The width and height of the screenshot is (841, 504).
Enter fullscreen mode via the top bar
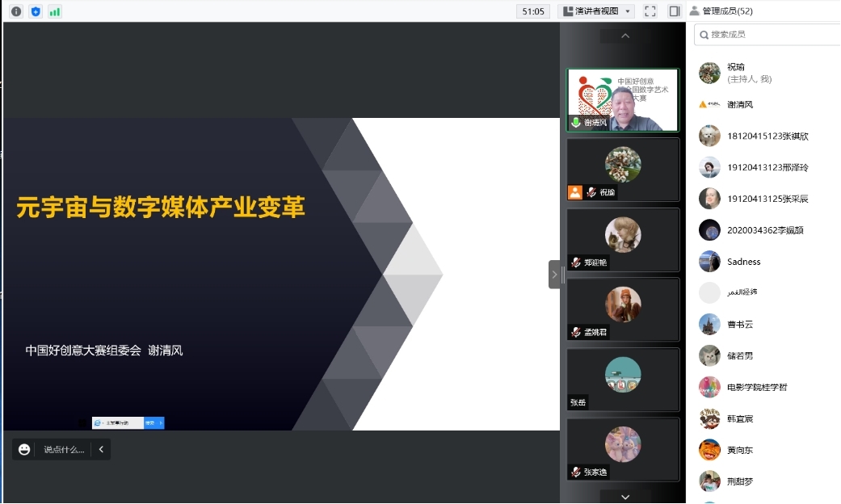click(x=650, y=11)
